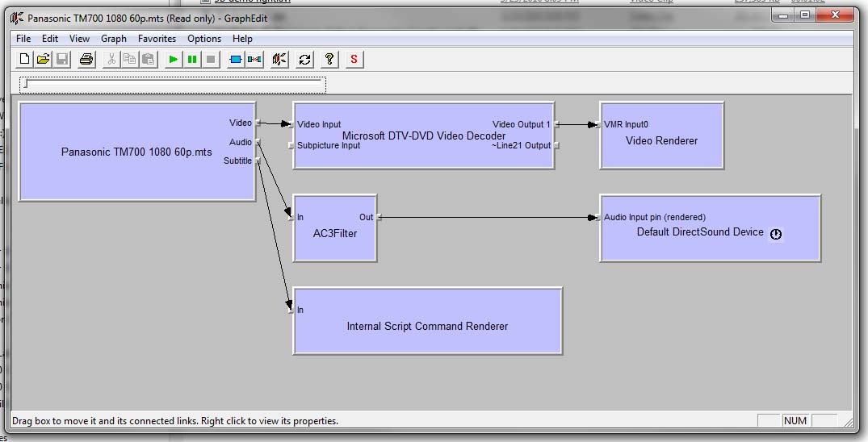
Task: Click the AC3Filter In pin
Action: point(291,218)
